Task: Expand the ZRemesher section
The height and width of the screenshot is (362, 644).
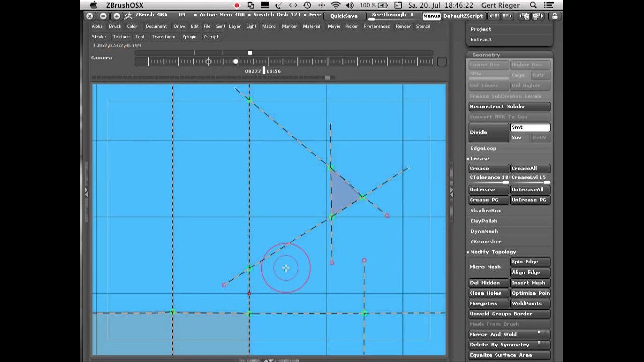Action: (486, 242)
